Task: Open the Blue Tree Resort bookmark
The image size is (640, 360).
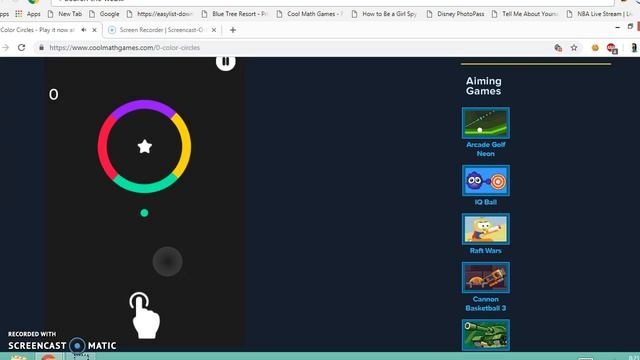Action: pos(234,14)
